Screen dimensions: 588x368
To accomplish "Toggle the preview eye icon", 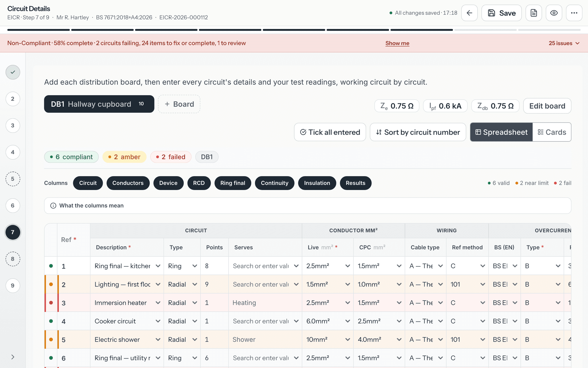I will pyautogui.click(x=554, y=13).
